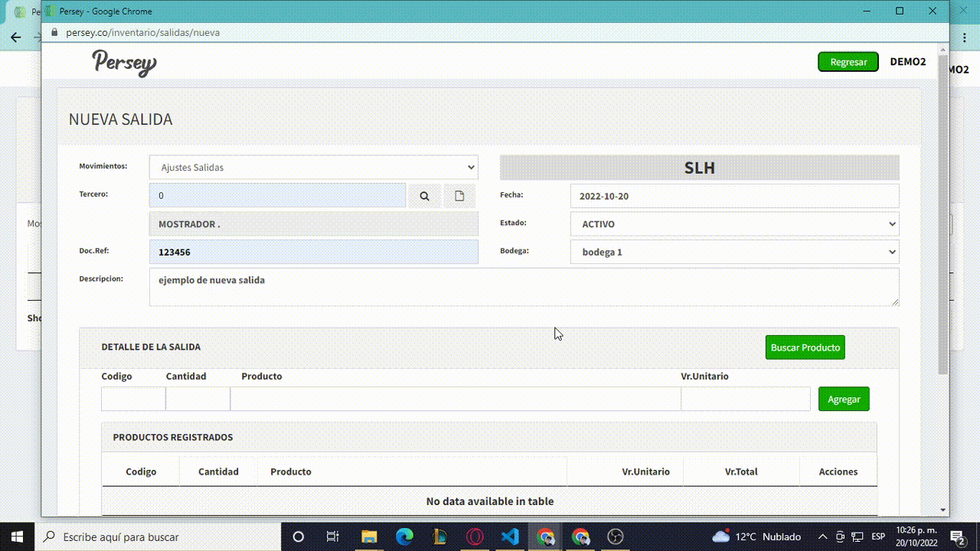Sort table by Vr.Total column header
Screen dimensions: 980x551
(740, 471)
